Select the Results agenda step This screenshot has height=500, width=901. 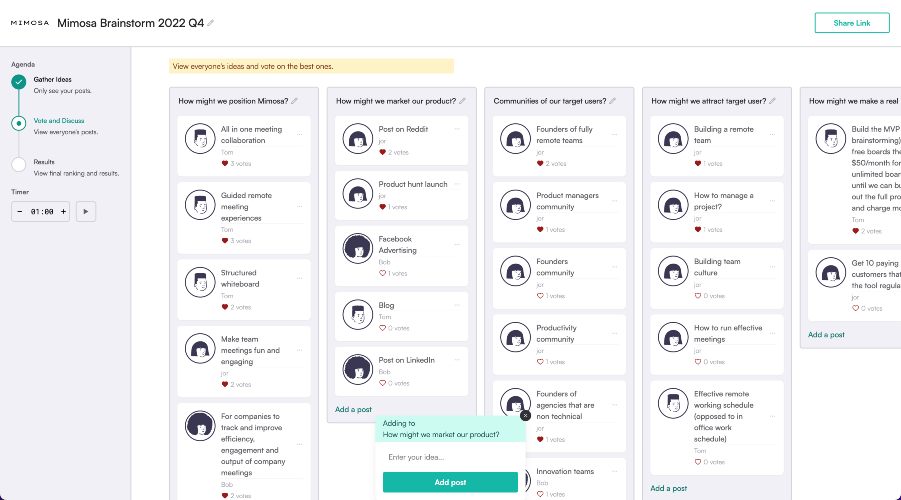click(44, 162)
